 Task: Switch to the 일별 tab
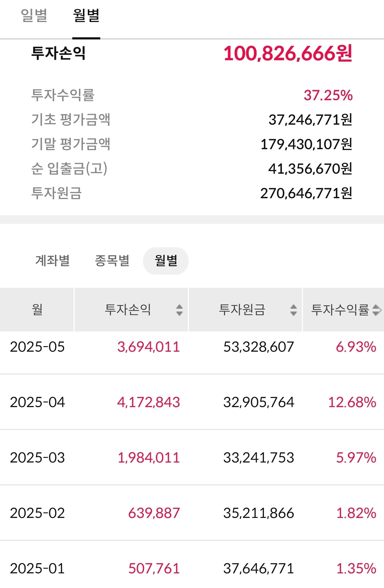click(x=34, y=15)
